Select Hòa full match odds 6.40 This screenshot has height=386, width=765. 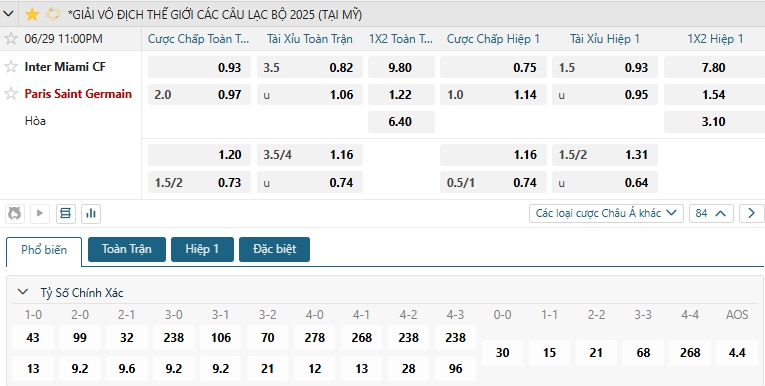[x=401, y=122]
